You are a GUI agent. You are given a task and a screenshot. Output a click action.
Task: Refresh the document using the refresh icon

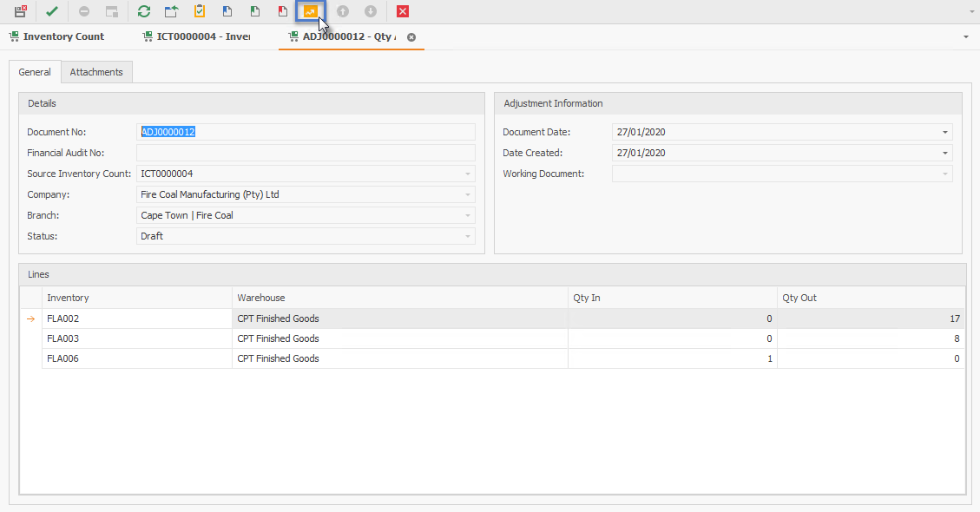[x=142, y=11]
